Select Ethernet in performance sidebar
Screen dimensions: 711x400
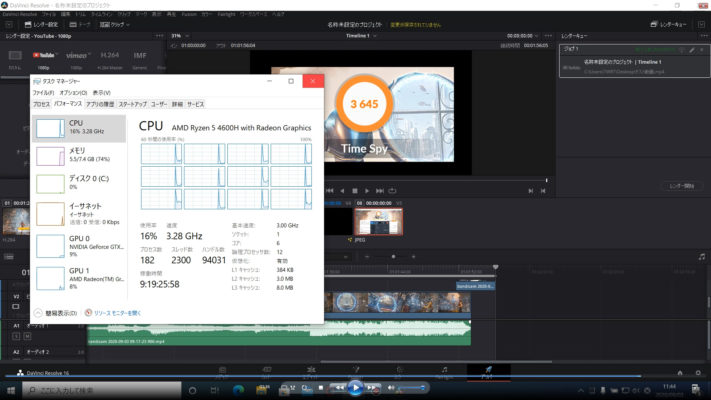(x=79, y=213)
